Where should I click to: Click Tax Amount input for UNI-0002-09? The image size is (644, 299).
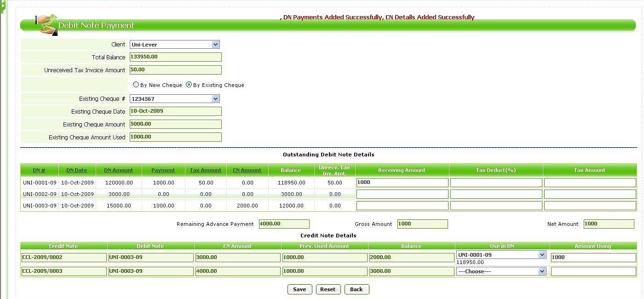click(590, 194)
